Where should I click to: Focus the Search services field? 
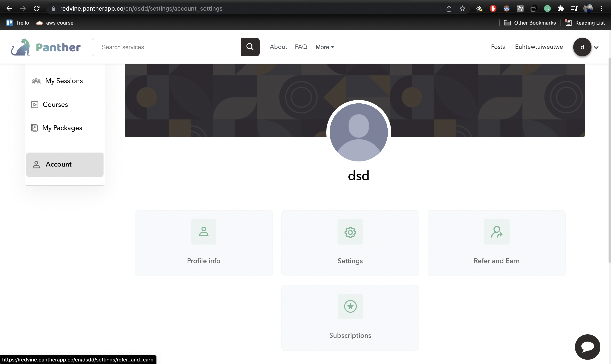[167, 47]
